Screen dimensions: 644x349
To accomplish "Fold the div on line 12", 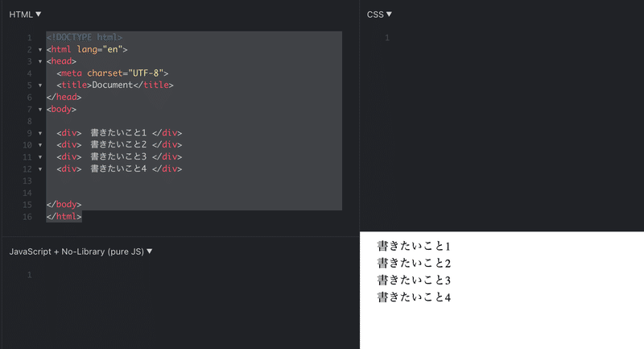I will [x=40, y=169].
